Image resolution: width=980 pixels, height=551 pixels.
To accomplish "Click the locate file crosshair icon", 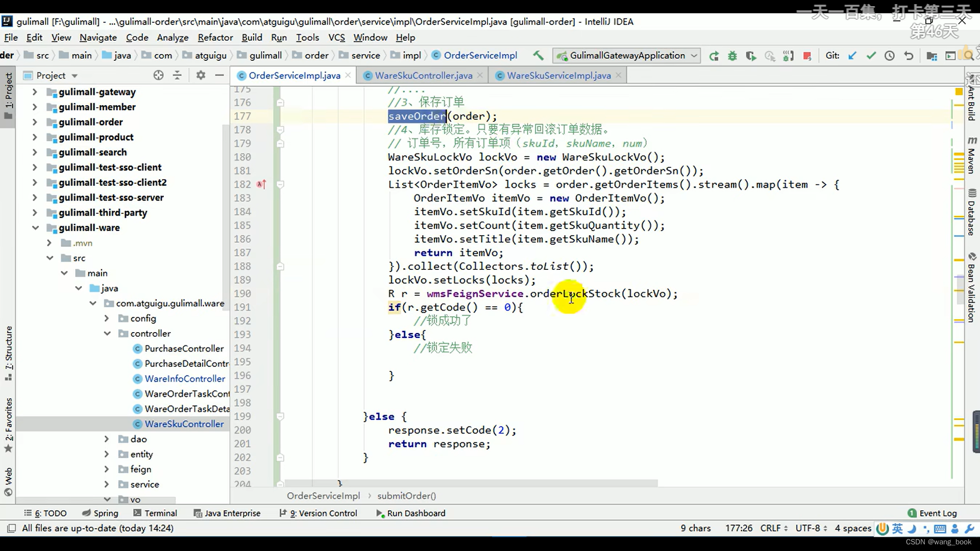I will coord(159,76).
